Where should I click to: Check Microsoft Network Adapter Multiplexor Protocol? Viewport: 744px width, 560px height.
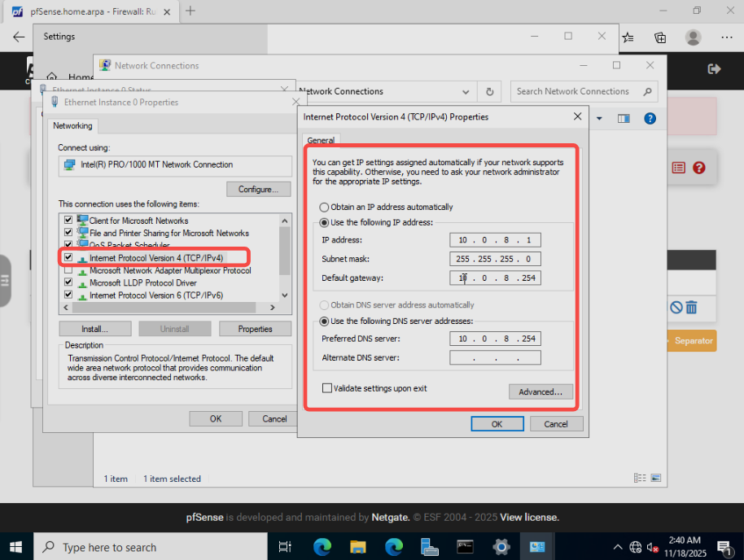click(68, 270)
